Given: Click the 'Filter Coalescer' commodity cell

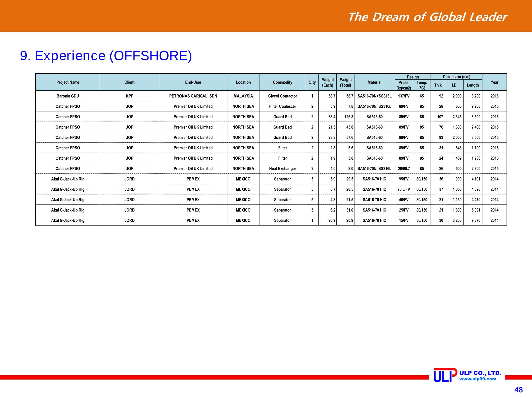Looking at the screenshot, I should 283,106.
